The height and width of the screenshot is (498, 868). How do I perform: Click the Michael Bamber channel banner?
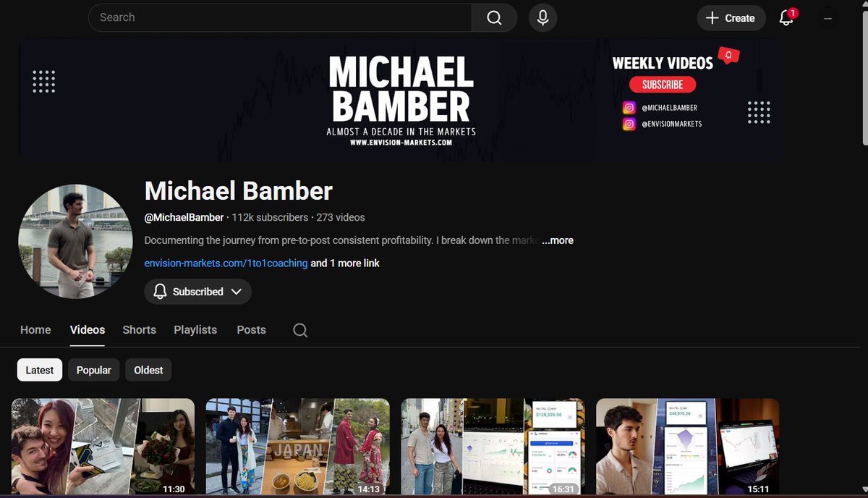pos(400,99)
